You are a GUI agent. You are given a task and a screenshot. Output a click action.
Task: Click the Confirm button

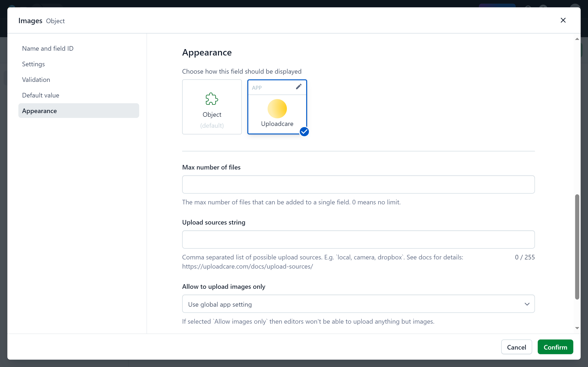[555, 347]
